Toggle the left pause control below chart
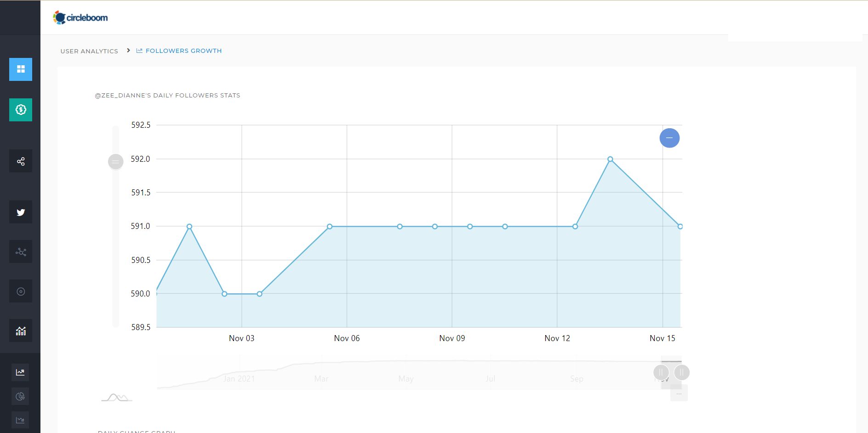The height and width of the screenshot is (433, 868). [661, 373]
